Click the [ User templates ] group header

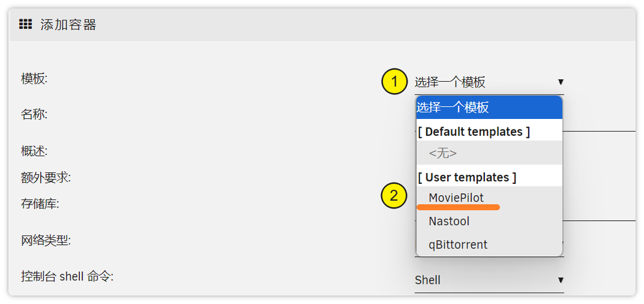(x=467, y=177)
